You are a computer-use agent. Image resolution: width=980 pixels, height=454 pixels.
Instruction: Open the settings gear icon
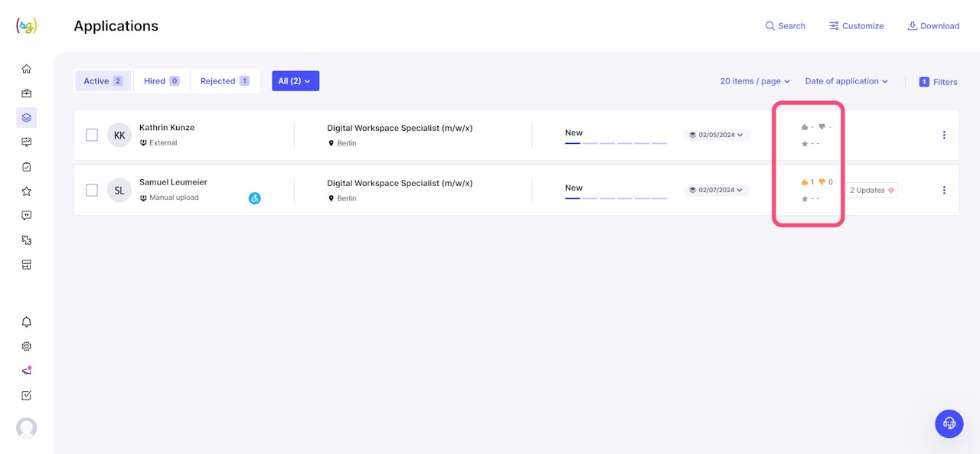click(26, 346)
